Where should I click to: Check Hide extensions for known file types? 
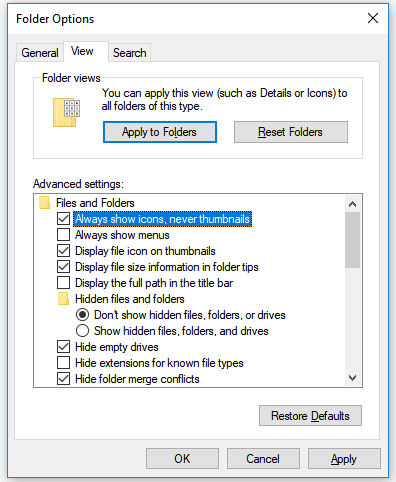63,363
